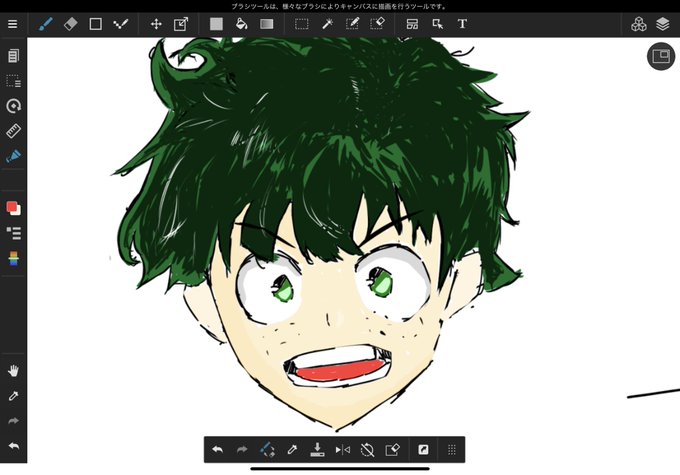Click Undo in bottom shortcut bar
The height and width of the screenshot is (475, 680).
tap(217, 450)
